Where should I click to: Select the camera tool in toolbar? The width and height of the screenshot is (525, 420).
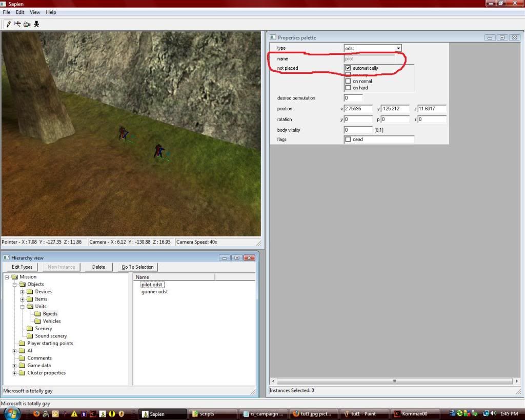pyautogui.click(x=27, y=24)
